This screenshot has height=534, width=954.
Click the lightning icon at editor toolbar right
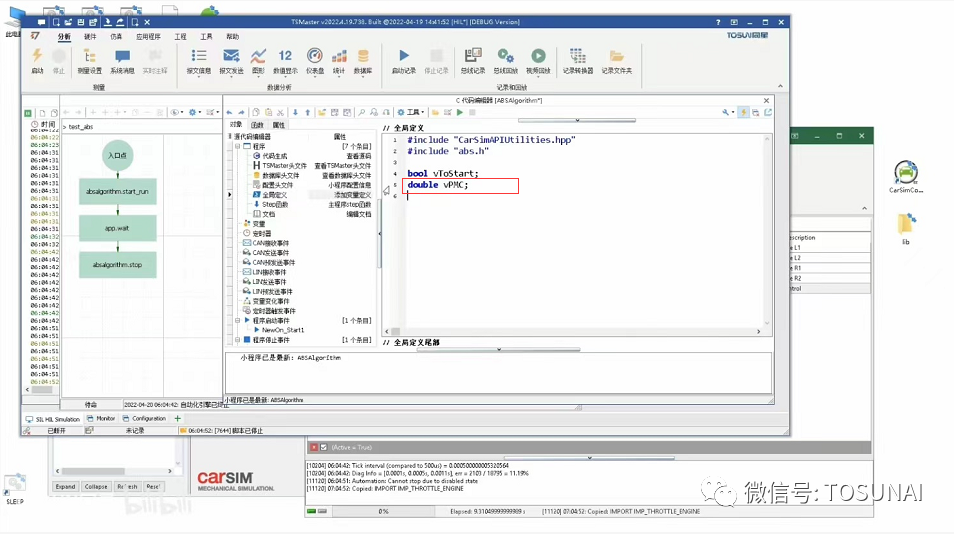[743, 113]
